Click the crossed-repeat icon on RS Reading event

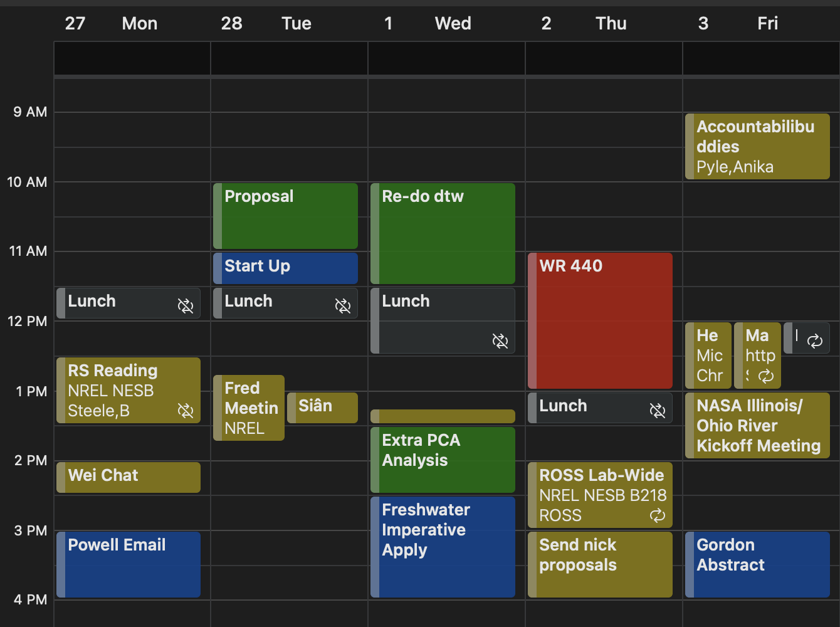186,411
